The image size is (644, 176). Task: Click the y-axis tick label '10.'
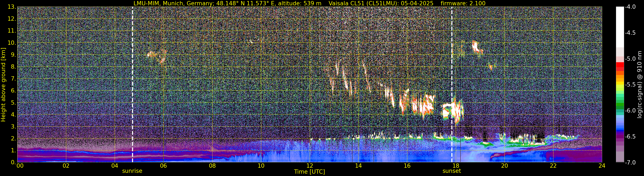12,43
